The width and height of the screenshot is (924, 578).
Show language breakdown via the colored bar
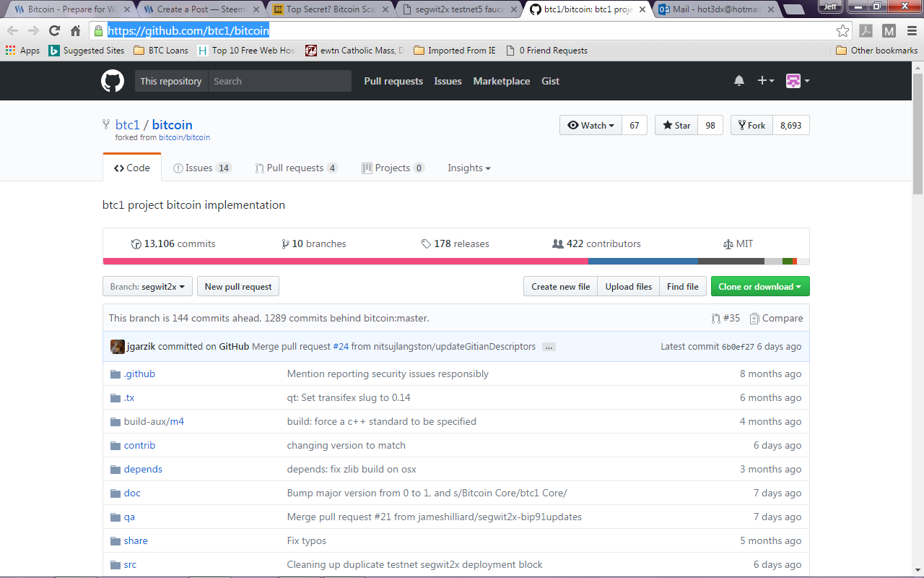456,261
